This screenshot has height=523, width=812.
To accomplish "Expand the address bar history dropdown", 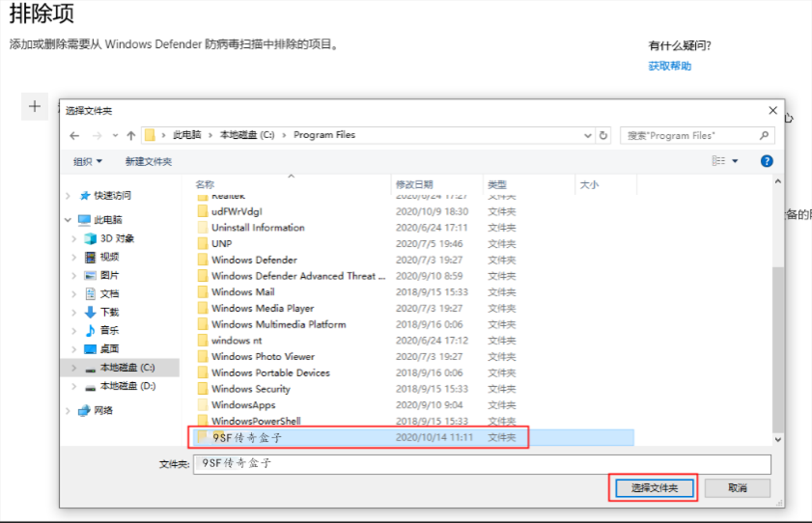I will (588, 135).
